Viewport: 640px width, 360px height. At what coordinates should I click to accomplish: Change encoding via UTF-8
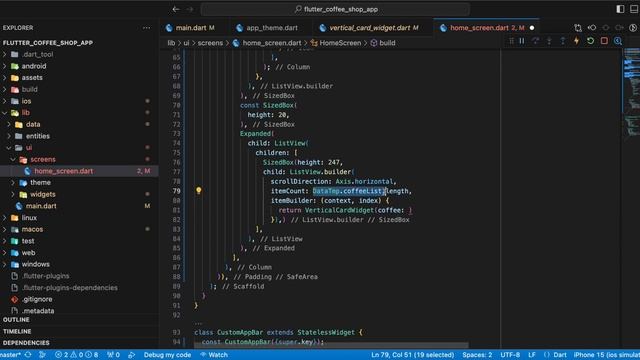(510, 355)
